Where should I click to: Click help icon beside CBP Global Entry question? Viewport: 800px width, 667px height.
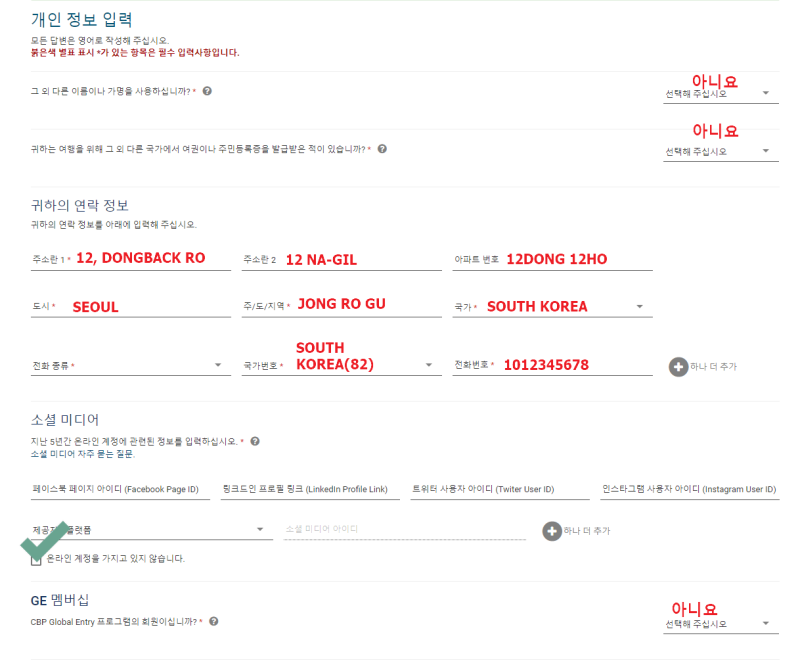pos(214,621)
